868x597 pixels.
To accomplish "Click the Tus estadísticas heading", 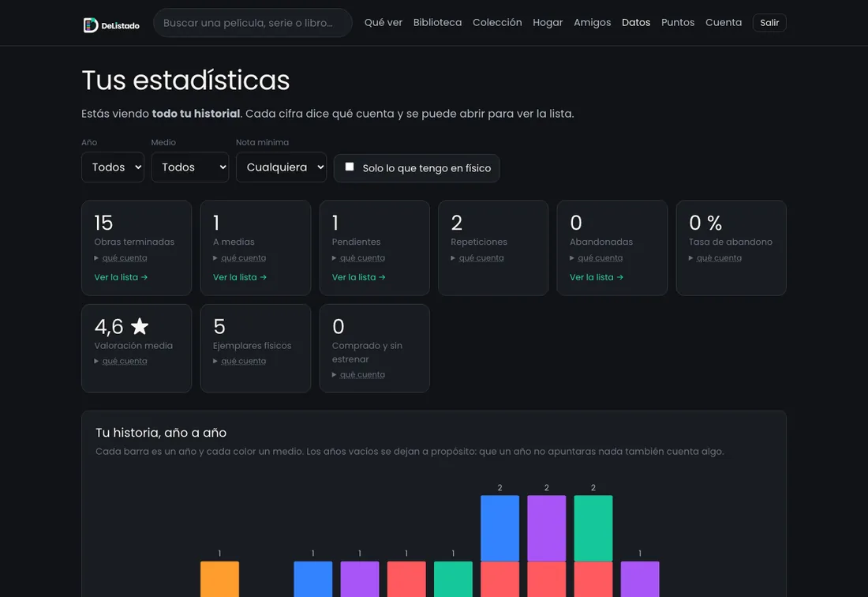I will [185, 81].
